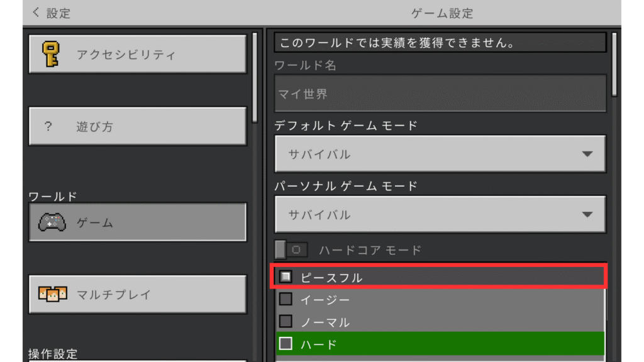Select the ノーマル difficulty checkbox
Viewport: 644px width, 362px height.
coord(286,321)
